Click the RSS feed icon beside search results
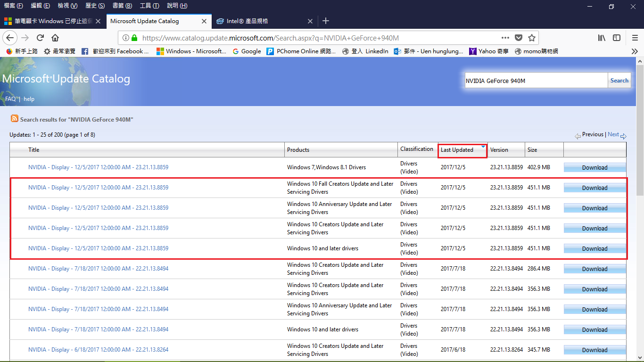Screen dimensions: 644x362 coord(14,119)
